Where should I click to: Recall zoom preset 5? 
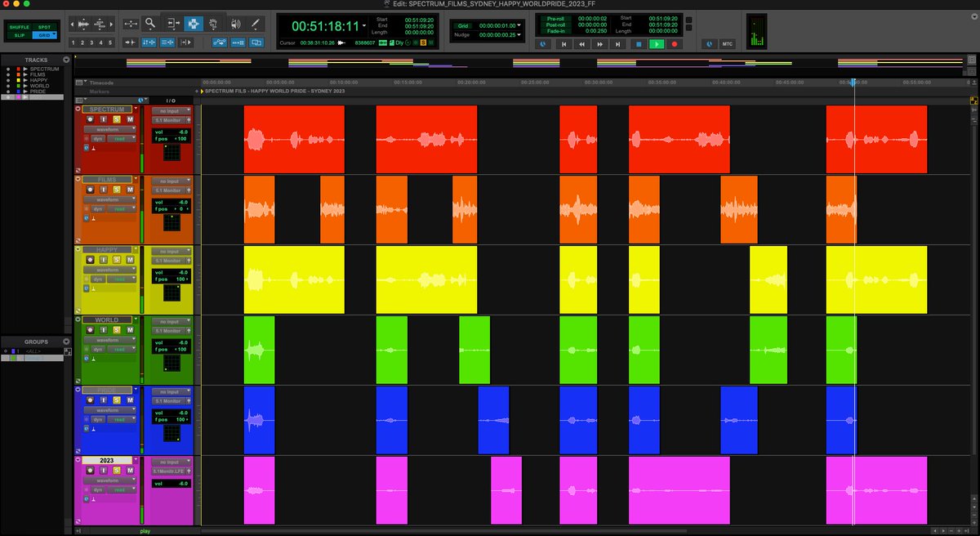tap(110, 42)
